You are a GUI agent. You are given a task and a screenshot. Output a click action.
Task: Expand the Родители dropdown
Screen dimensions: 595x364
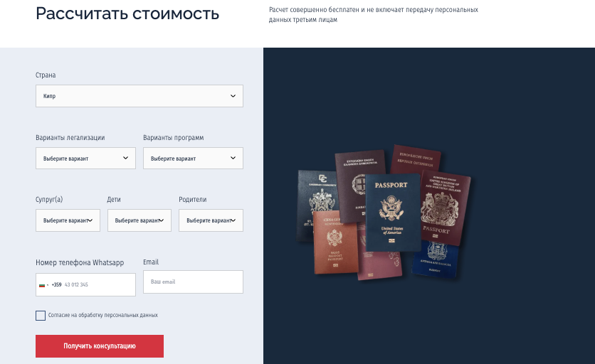(211, 220)
